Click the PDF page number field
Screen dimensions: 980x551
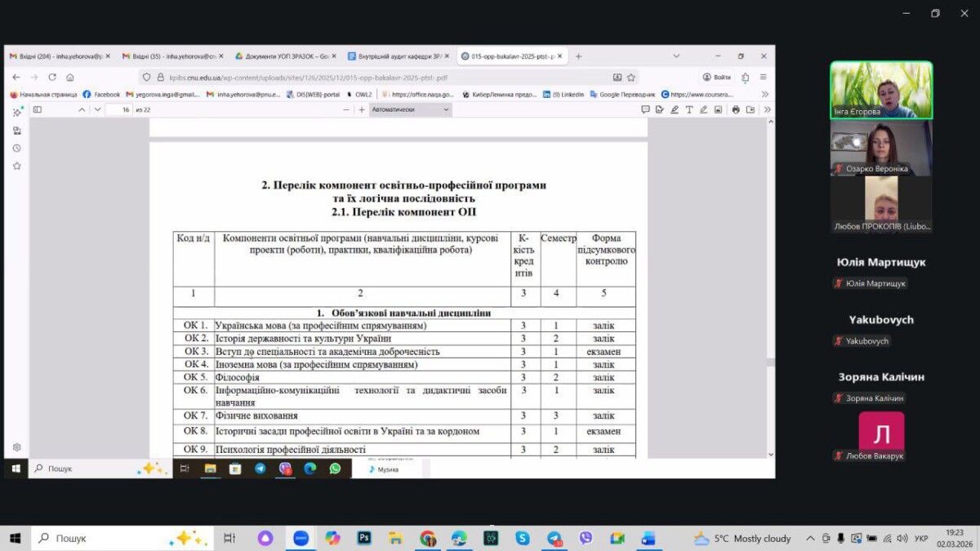pos(119,109)
